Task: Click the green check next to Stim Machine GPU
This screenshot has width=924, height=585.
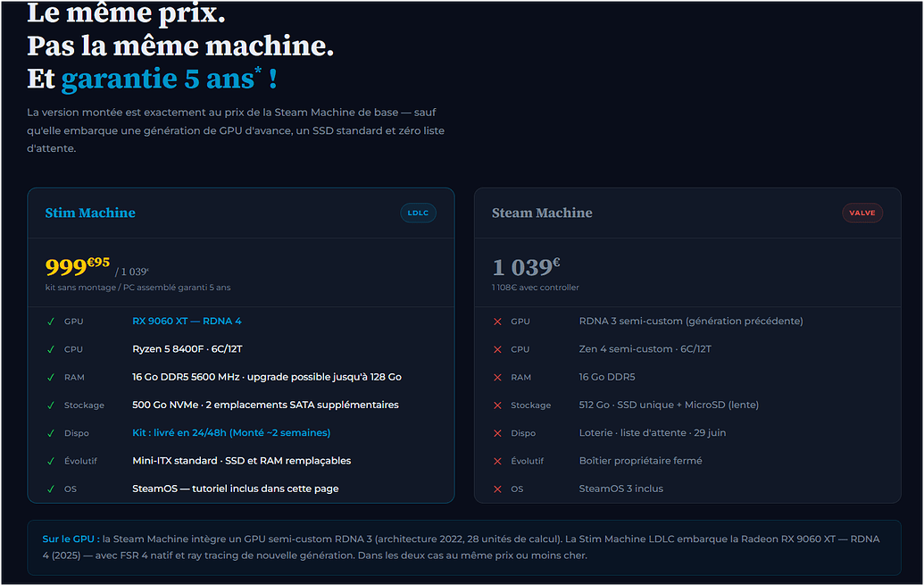Action: (51, 322)
